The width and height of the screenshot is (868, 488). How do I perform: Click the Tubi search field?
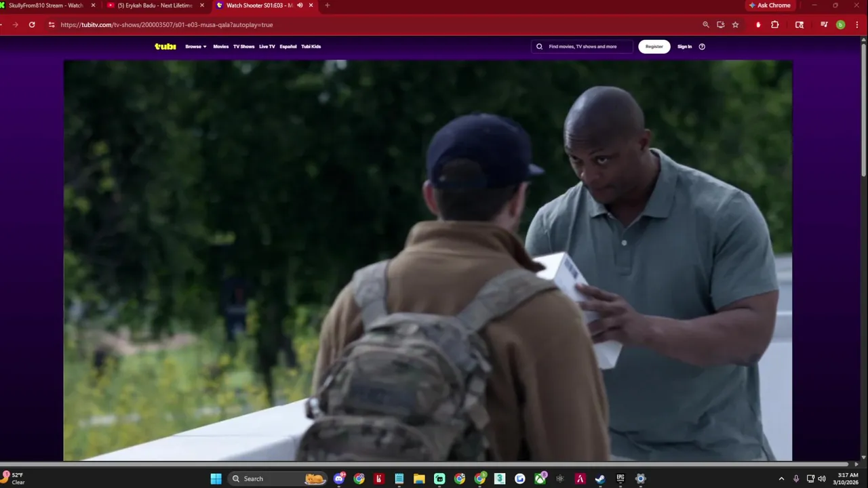(582, 47)
